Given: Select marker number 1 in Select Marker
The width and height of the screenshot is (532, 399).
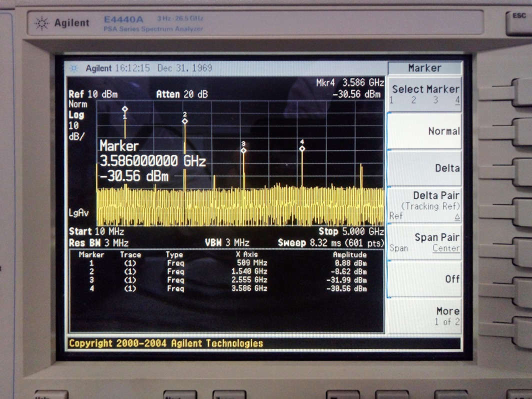Looking at the screenshot, I should 391,100.
